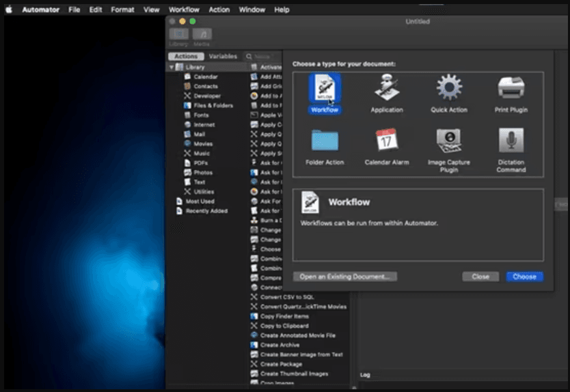Click the Fonts category icon

(x=187, y=115)
